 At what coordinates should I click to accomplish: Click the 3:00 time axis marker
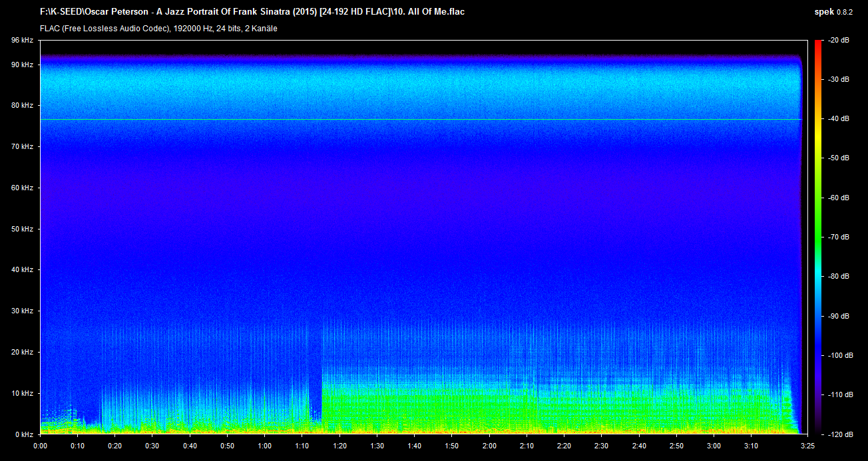click(x=714, y=446)
